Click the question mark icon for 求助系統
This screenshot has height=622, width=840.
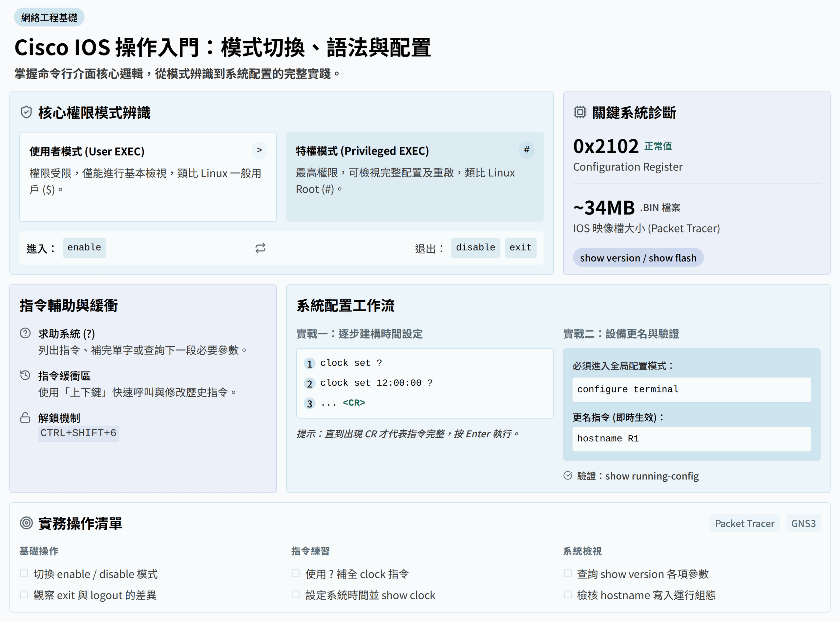[x=25, y=333]
